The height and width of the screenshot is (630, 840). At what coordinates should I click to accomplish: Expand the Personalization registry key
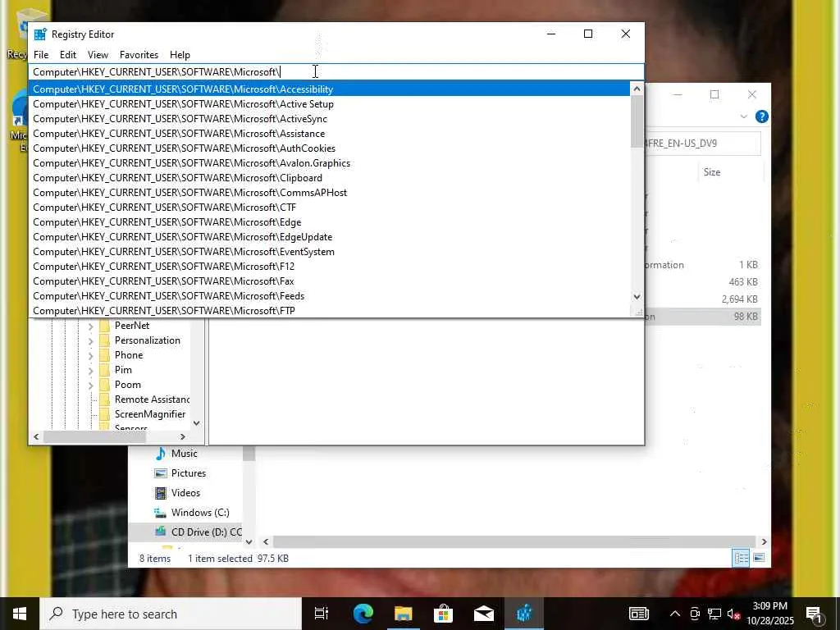(90, 340)
